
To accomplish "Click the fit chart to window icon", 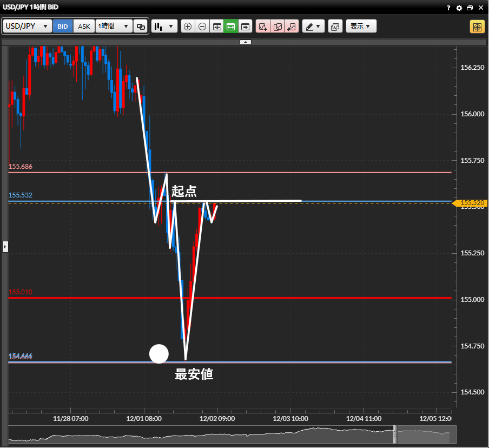I will pyautogui.click(x=217, y=27).
